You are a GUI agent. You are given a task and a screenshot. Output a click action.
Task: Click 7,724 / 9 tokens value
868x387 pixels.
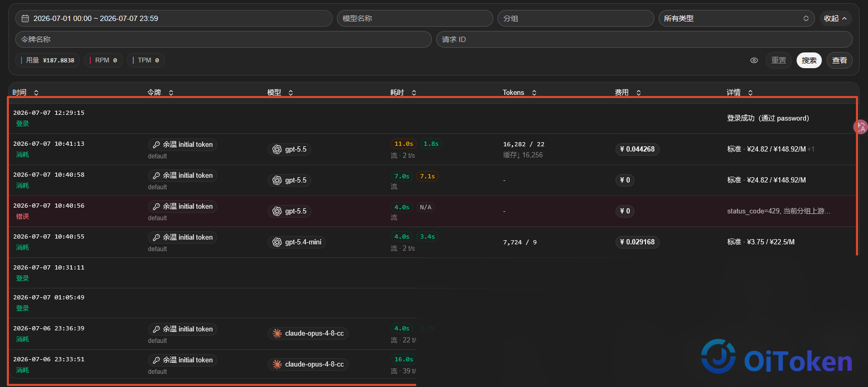tap(520, 242)
